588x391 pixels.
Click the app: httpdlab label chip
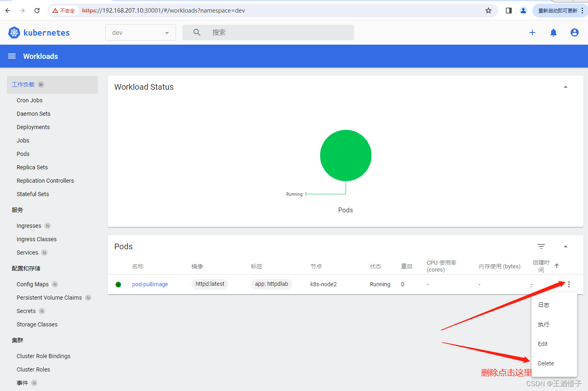pos(271,284)
